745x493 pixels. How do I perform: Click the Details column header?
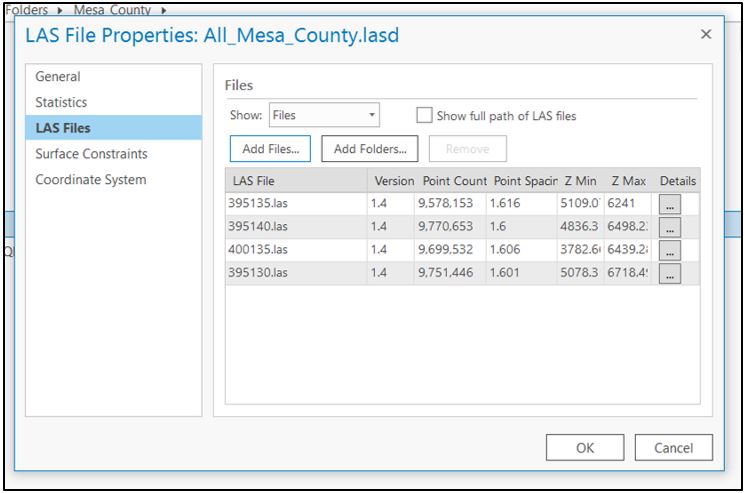678,180
